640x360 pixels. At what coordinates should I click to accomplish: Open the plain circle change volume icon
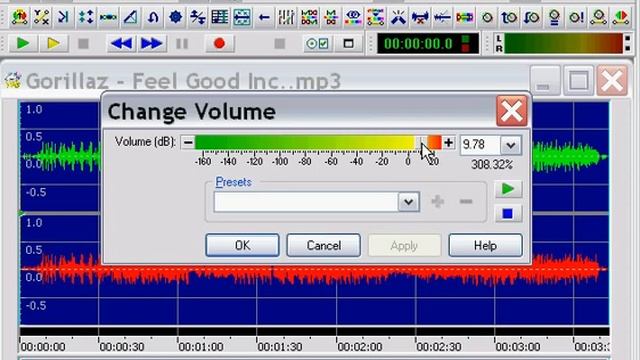[487, 17]
